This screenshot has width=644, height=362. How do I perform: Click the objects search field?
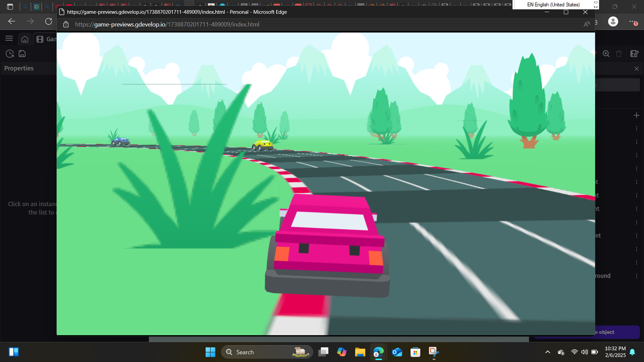click(618, 85)
